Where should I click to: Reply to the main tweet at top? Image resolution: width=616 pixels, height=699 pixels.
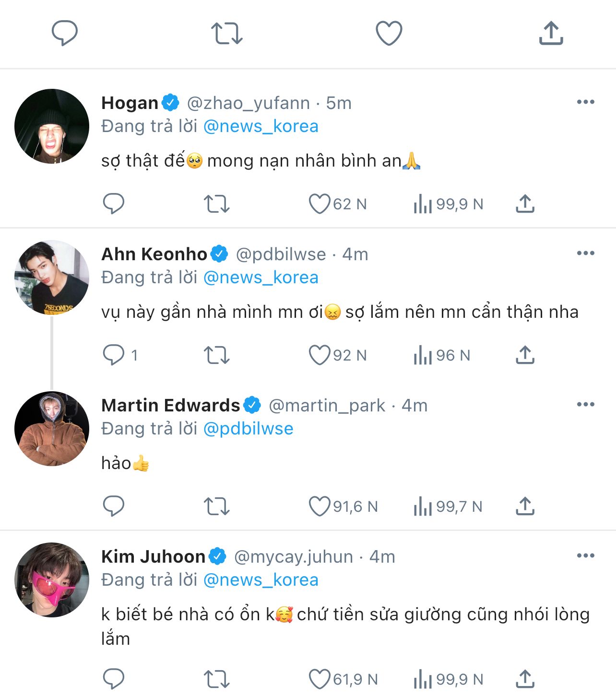click(65, 33)
